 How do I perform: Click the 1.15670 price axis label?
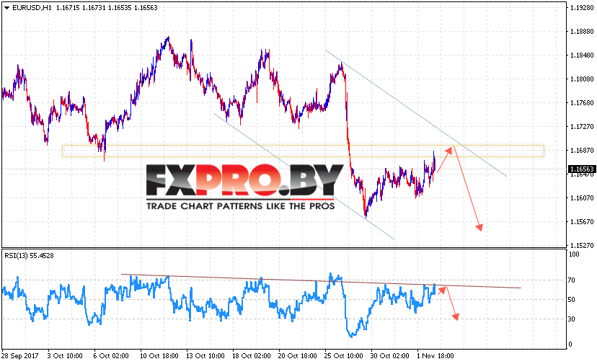tap(582, 221)
